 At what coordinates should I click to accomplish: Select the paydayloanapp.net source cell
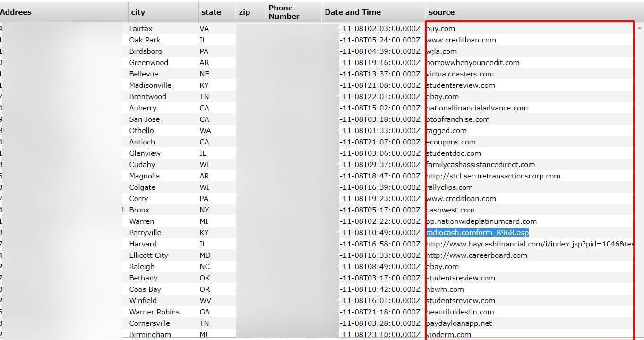click(x=459, y=323)
